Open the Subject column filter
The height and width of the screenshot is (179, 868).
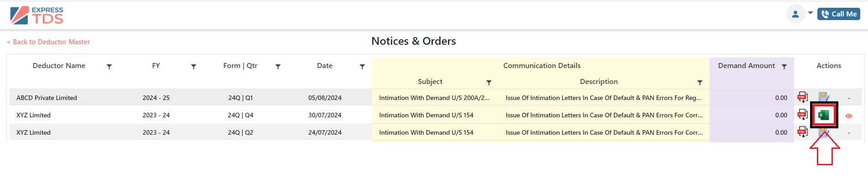coord(489,83)
